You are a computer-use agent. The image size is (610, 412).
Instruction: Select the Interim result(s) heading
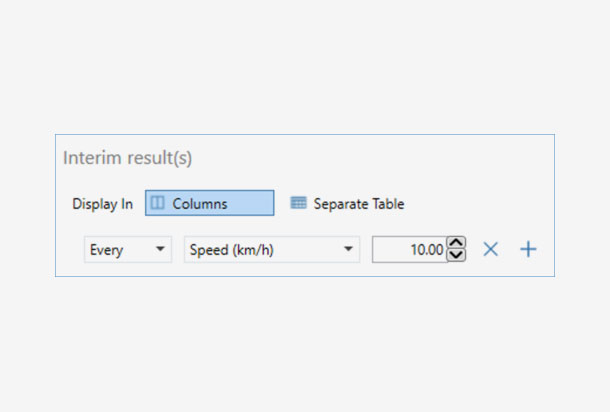(127, 158)
